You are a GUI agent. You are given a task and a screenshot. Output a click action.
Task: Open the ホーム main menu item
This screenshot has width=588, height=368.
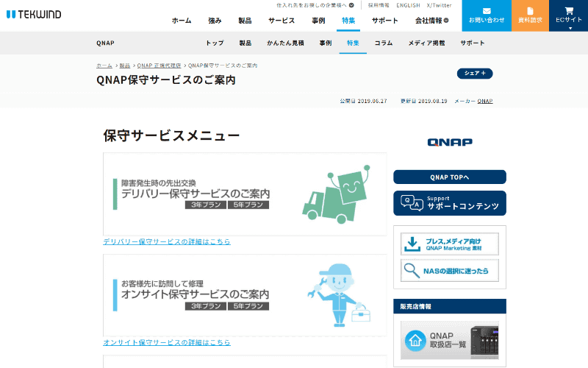coord(182,21)
